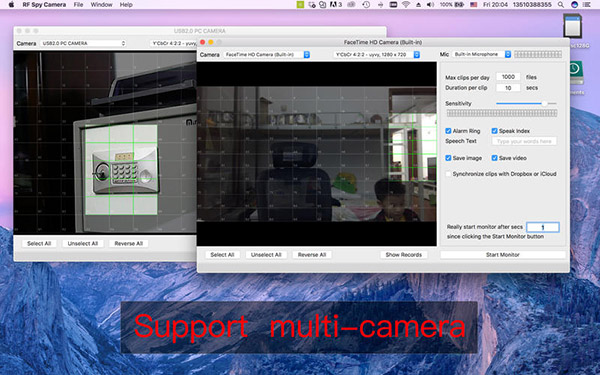Screen dimensions: 600x375
Task: Open the RF Spy Camera app menu
Action: coord(44,5)
